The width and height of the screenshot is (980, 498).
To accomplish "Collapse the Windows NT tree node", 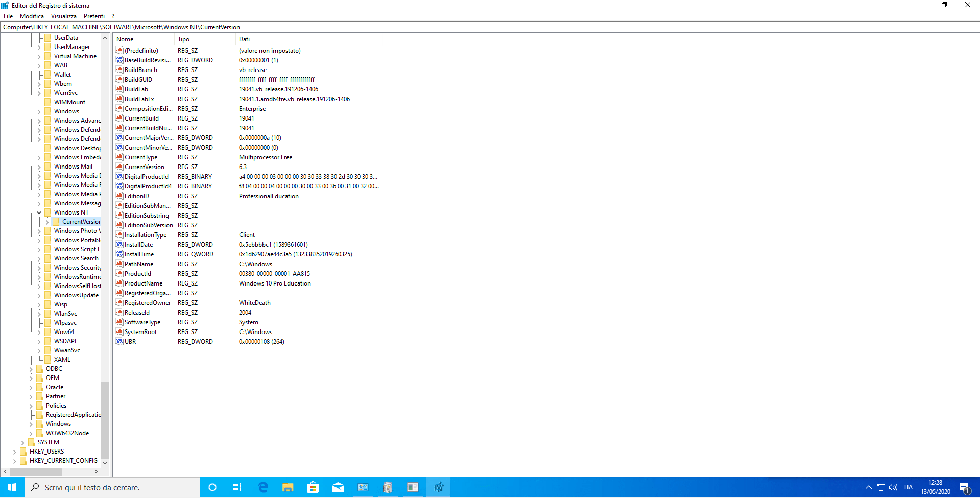I will (x=39, y=212).
